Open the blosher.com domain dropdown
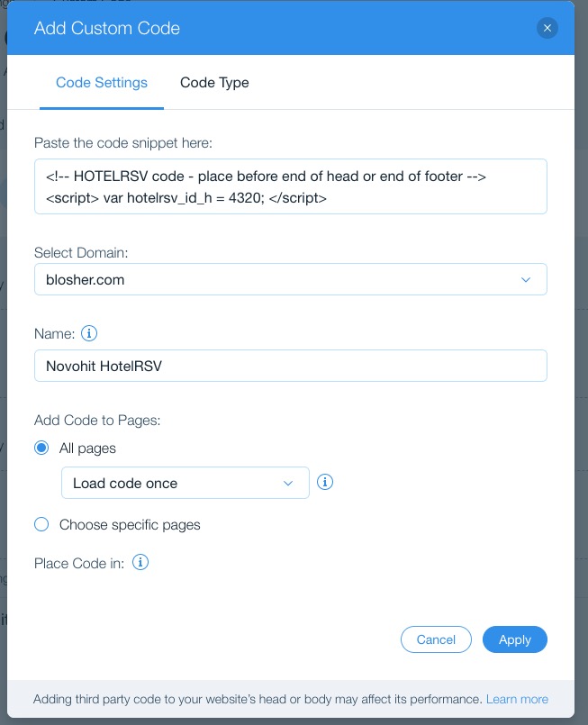The height and width of the screenshot is (725, 588). click(291, 279)
